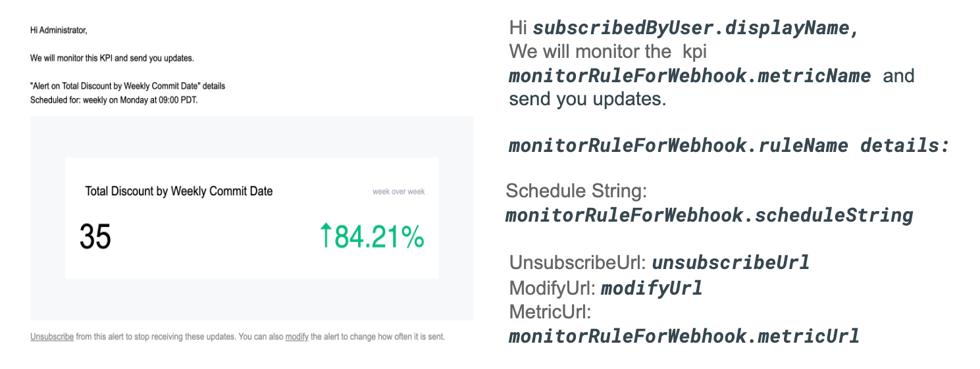Click monitorRuleForWebhook.scheduleString variable
The height and width of the screenshot is (369, 980).
pos(709,216)
